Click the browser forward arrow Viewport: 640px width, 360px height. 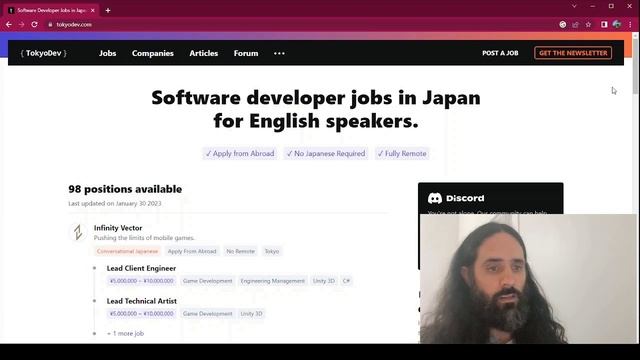[21, 24]
